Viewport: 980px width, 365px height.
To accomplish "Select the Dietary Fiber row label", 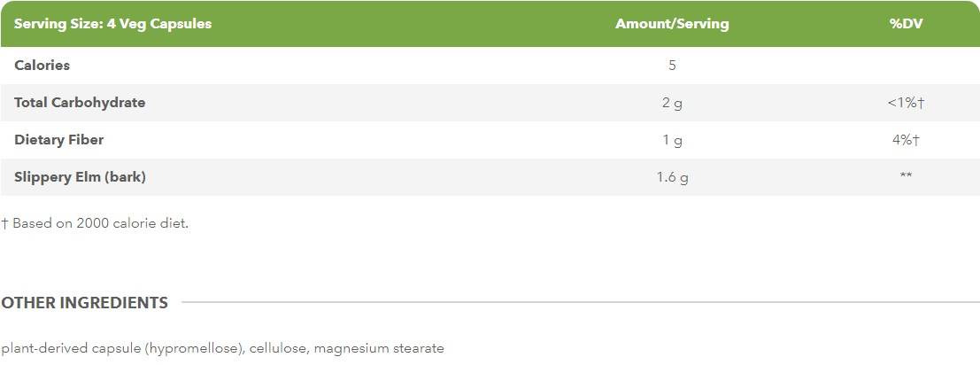I will point(59,140).
